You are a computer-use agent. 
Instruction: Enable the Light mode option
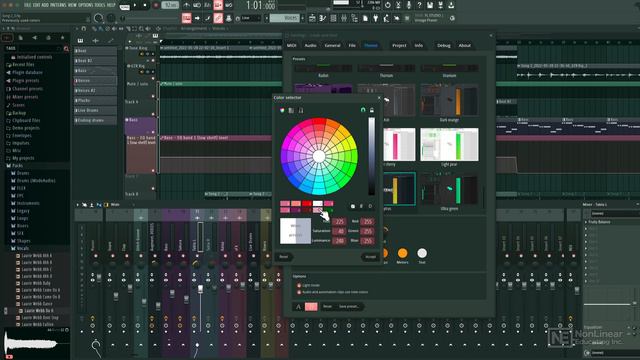tap(299, 285)
